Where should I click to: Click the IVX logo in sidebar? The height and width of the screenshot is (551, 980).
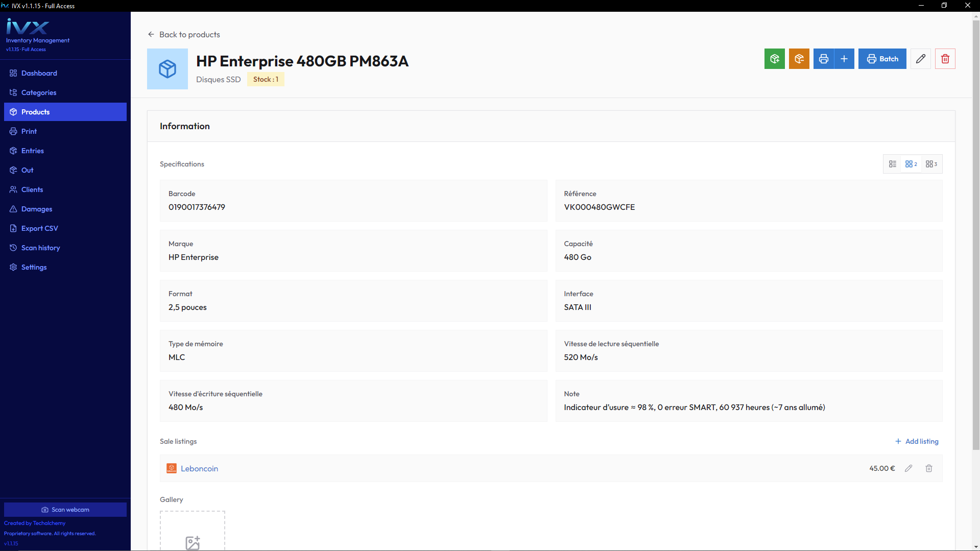28,26
